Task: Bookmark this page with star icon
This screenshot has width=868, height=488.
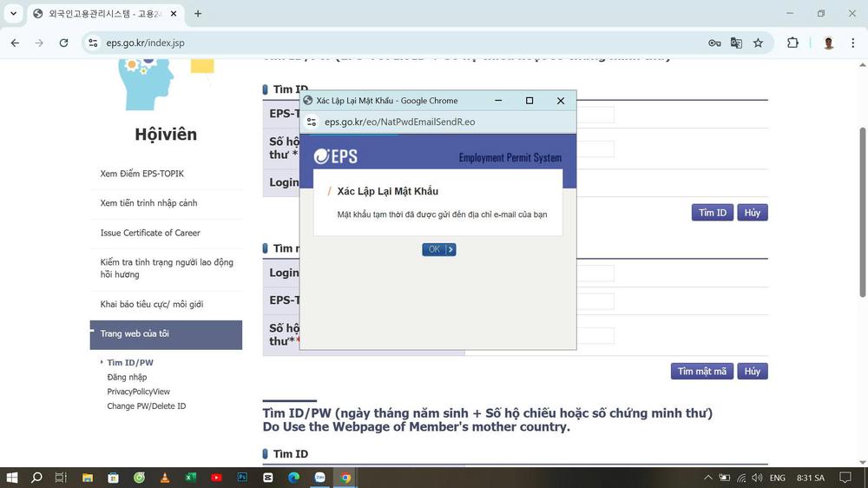Action: [758, 43]
